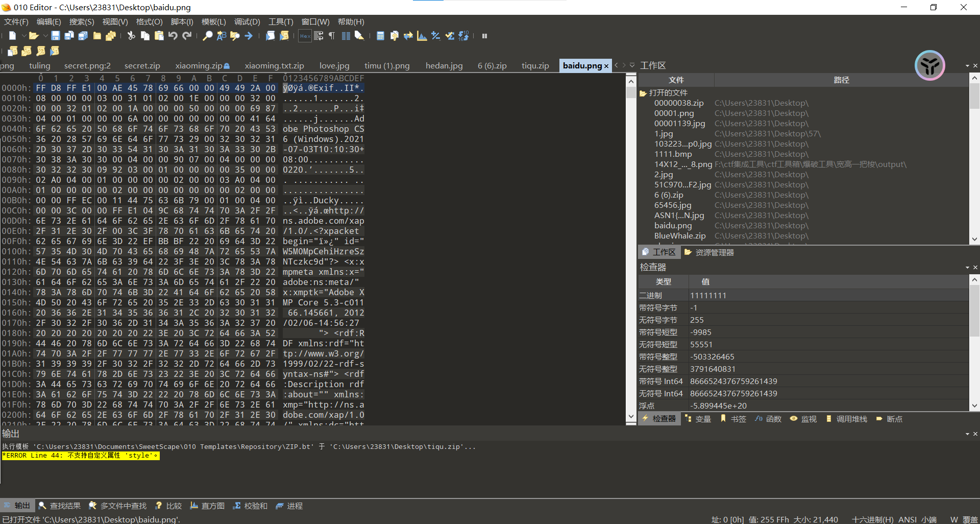Open Replace with the A-B icon
980x524 pixels.
(x=221, y=36)
